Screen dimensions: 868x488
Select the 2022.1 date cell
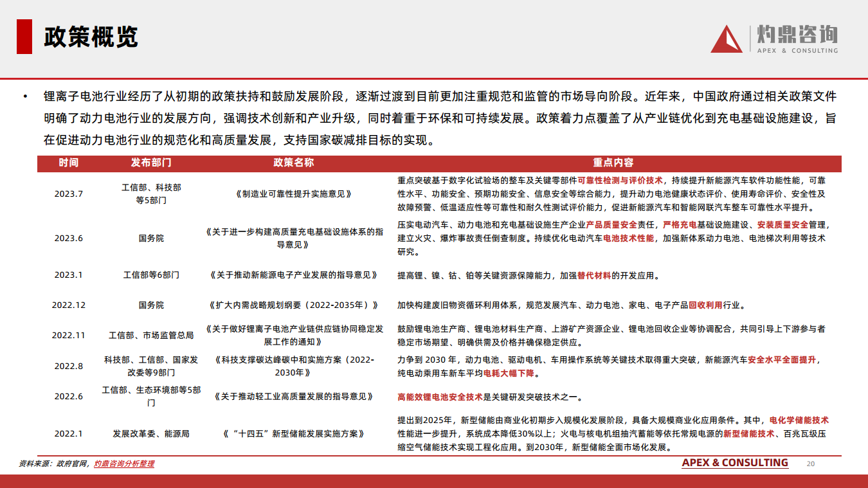tap(69, 433)
